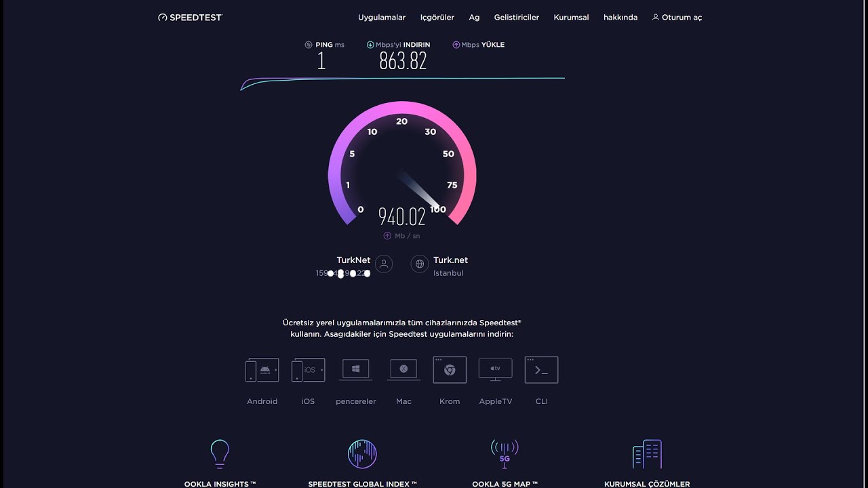The height and width of the screenshot is (488, 868).
Task: Click the download arrow icon beside INDIRIN
Action: click(370, 45)
